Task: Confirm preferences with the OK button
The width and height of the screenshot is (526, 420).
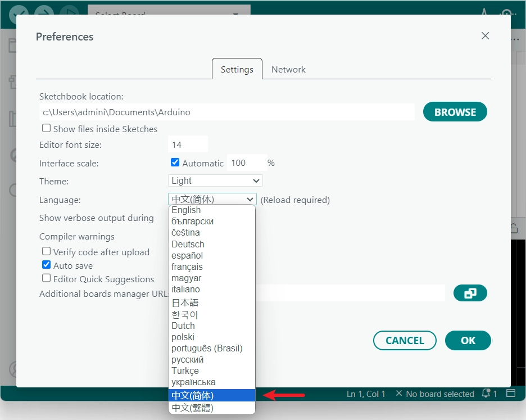Action: click(x=468, y=340)
